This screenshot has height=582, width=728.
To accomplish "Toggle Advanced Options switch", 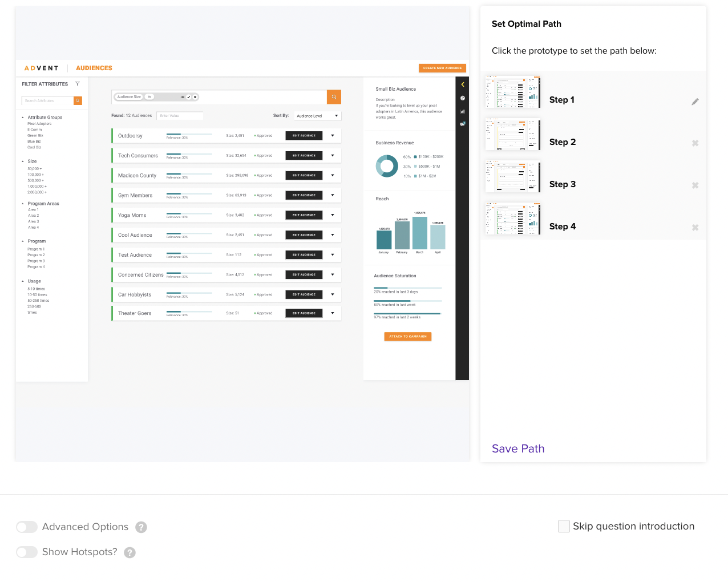I will (x=27, y=527).
